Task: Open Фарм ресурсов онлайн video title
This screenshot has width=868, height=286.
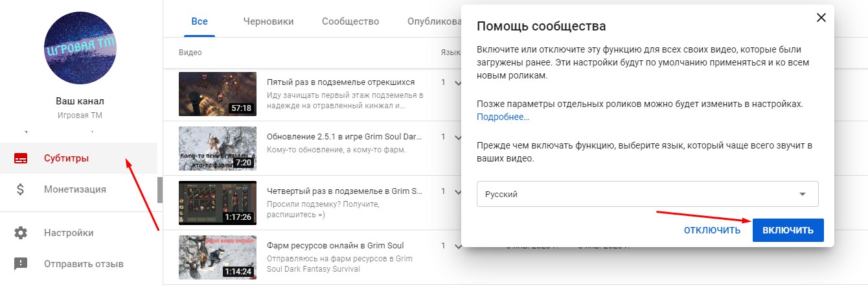Action: coord(335,246)
